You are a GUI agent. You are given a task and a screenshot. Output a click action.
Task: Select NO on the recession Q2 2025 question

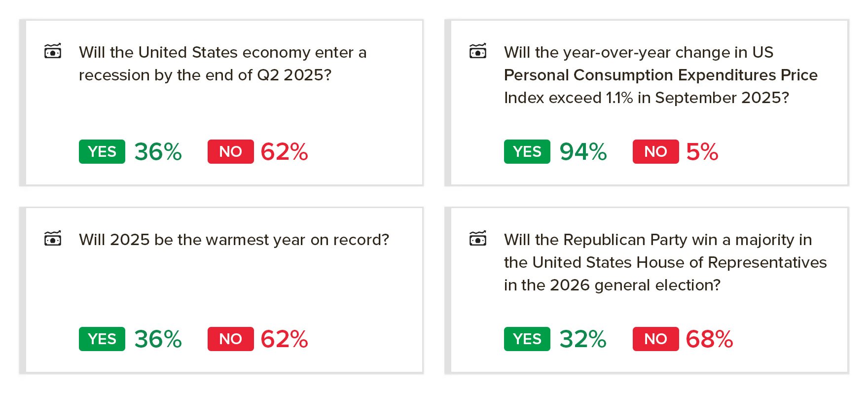pyautogui.click(x=230, y=151)
